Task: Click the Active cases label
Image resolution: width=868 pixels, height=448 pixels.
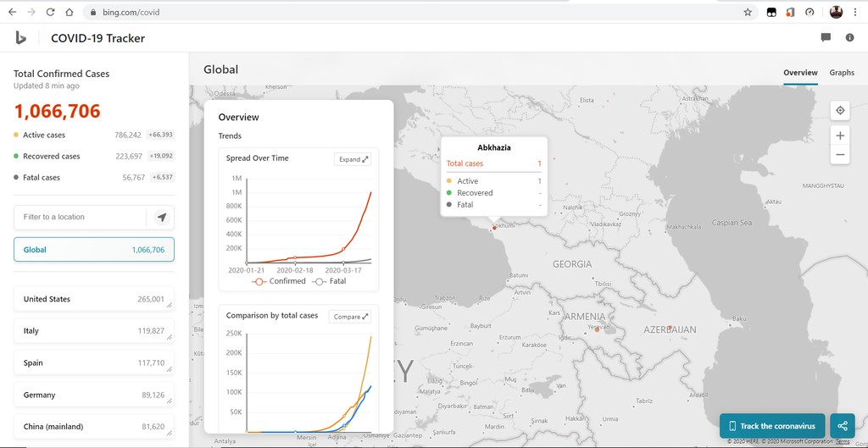Action: coord(44,135)
